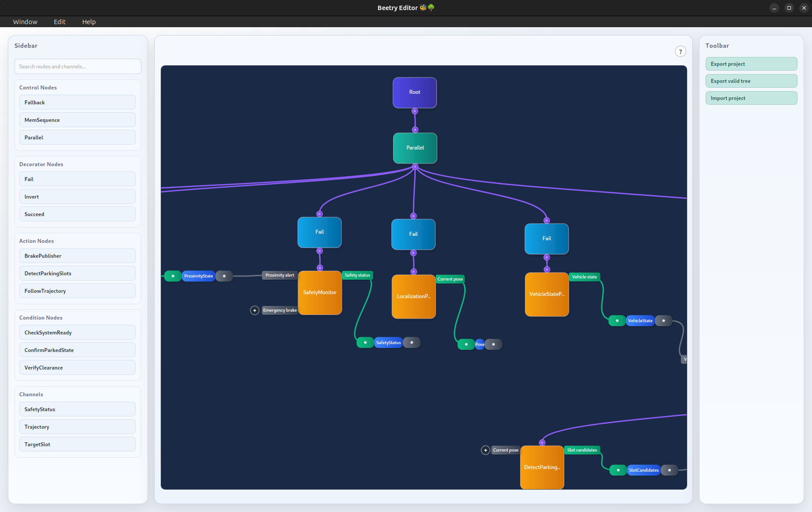Select the DetectParking action node on canvas
This screenshot has width=812, height=512.
(542, 467)
